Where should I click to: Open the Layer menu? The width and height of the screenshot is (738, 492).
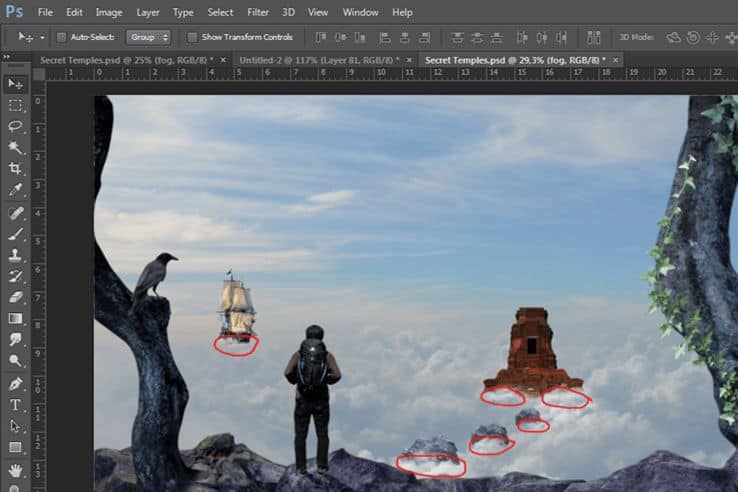(148, 12)
